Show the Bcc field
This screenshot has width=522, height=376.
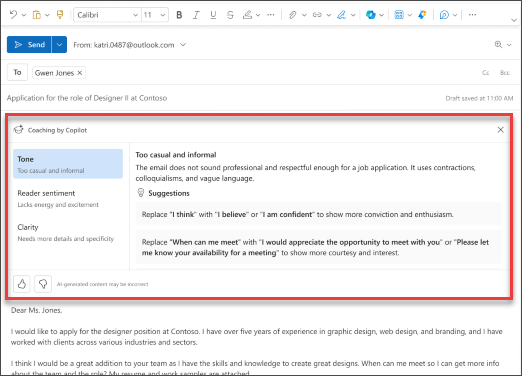(505, 73)
